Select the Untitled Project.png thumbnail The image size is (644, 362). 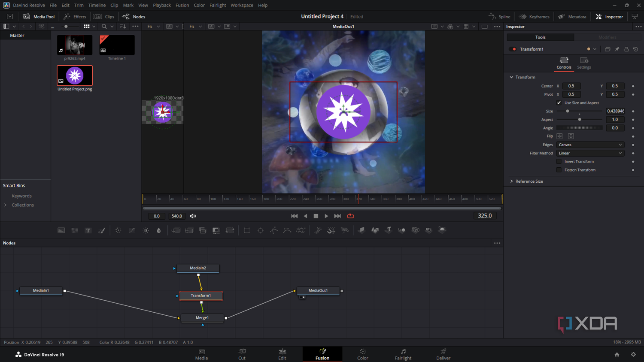coord(75,76)
